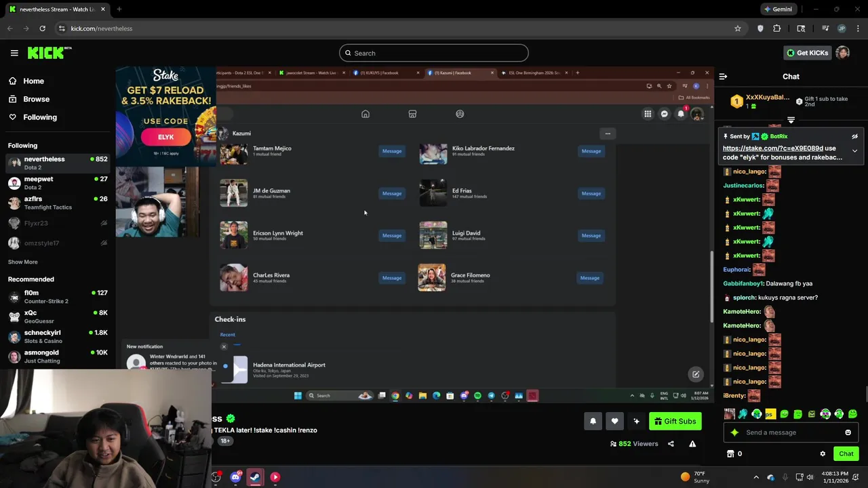
Task: Open the clock and date flyout
Action: [833, 477]
